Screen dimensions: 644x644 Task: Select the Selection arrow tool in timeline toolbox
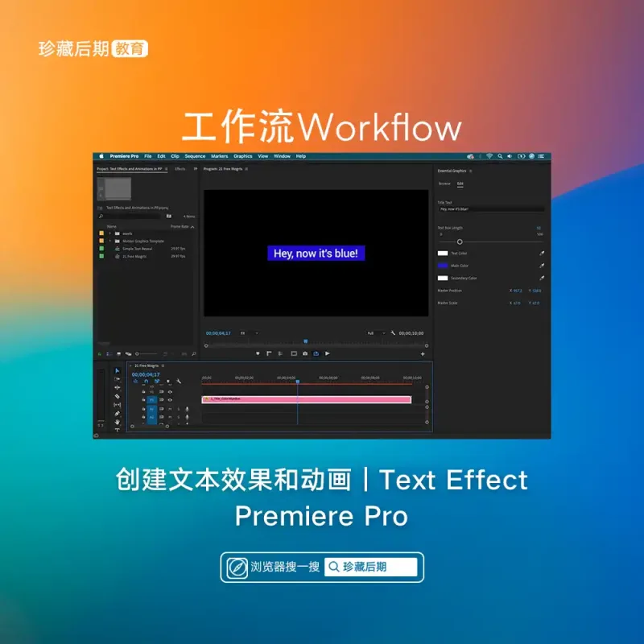tap(118, 371)
